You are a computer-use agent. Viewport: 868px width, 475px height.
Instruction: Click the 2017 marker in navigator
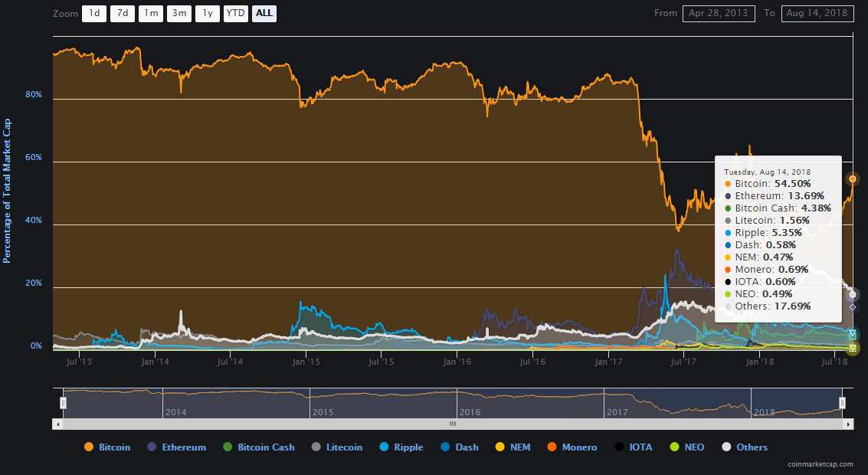(x=617, y=412)
